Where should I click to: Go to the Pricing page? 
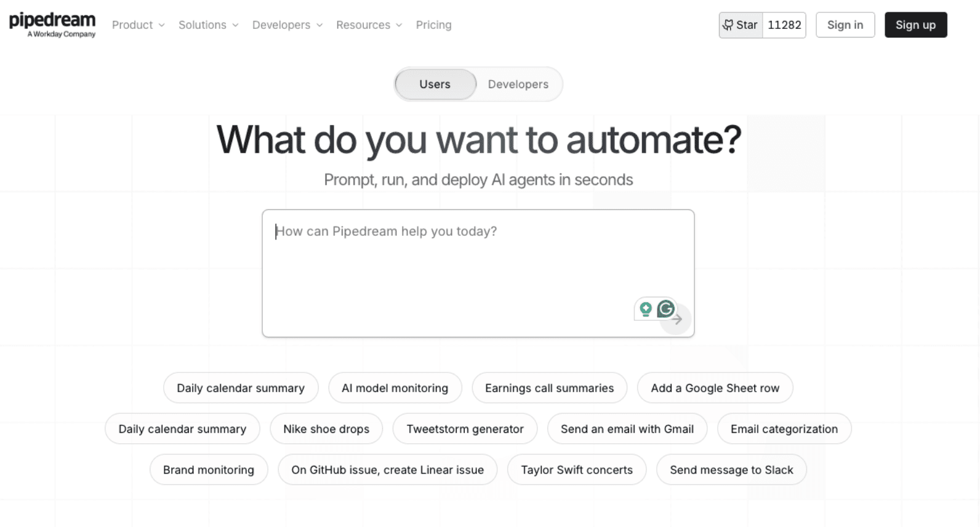pyautogui.click(x=434, y=25)
